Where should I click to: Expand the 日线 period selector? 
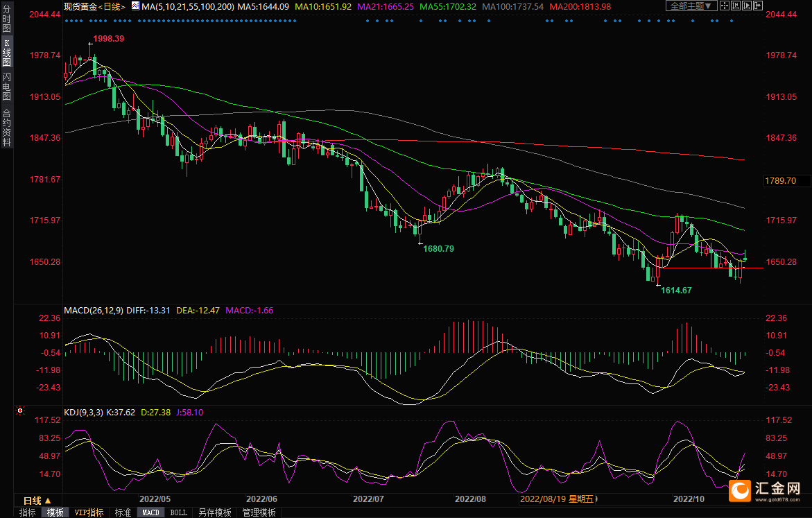coord(37,500)
